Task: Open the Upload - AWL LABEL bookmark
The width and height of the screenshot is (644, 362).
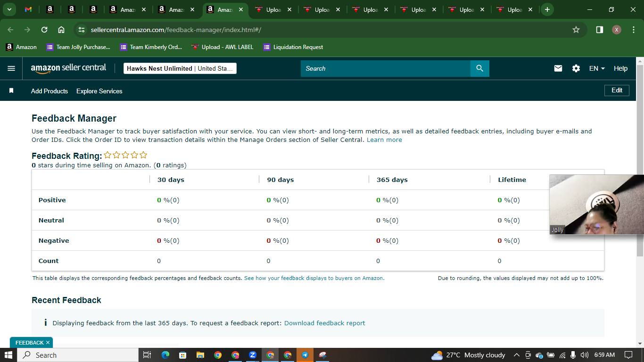Action: (x=223, y=47)
